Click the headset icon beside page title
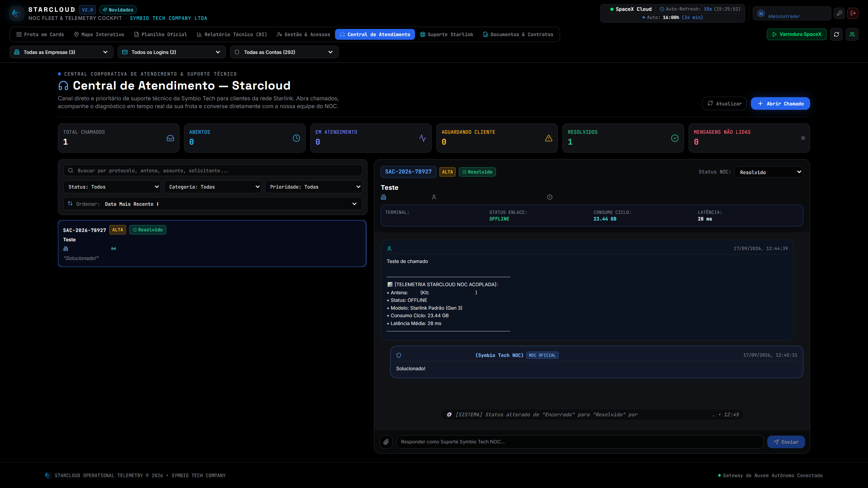868x488 pixels. [x=63, y=86]
